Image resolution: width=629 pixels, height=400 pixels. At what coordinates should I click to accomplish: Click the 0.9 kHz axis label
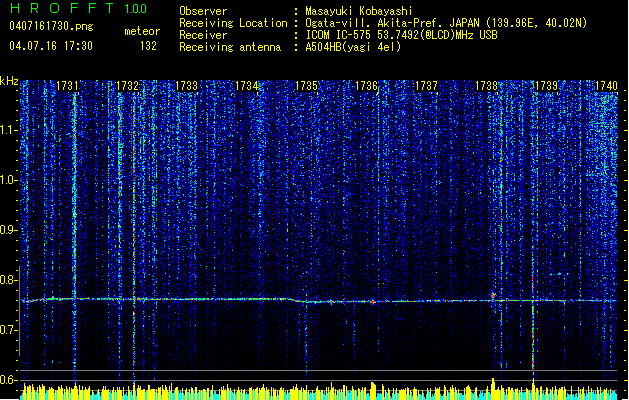(x=8, y=230)
